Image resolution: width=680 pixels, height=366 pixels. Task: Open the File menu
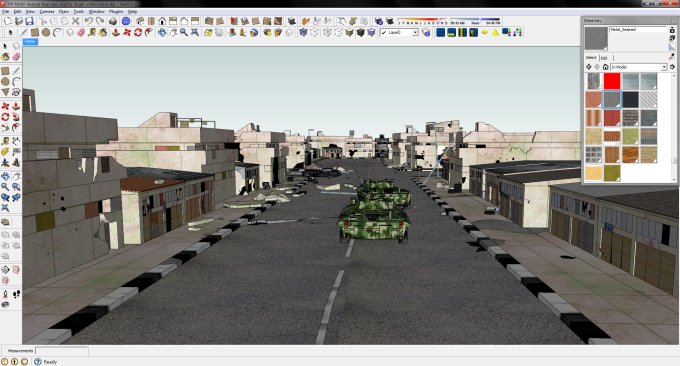pos(6,12)
